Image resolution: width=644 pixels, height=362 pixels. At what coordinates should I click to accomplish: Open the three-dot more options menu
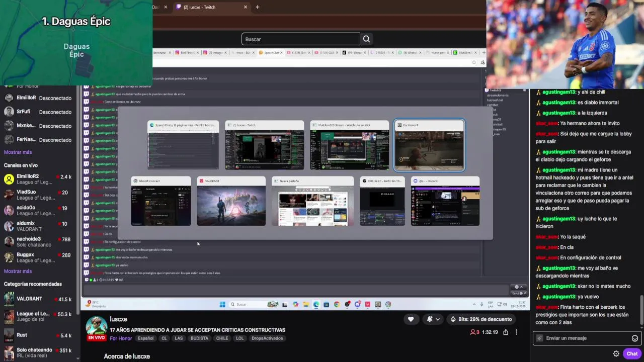(x=516, y=332)
